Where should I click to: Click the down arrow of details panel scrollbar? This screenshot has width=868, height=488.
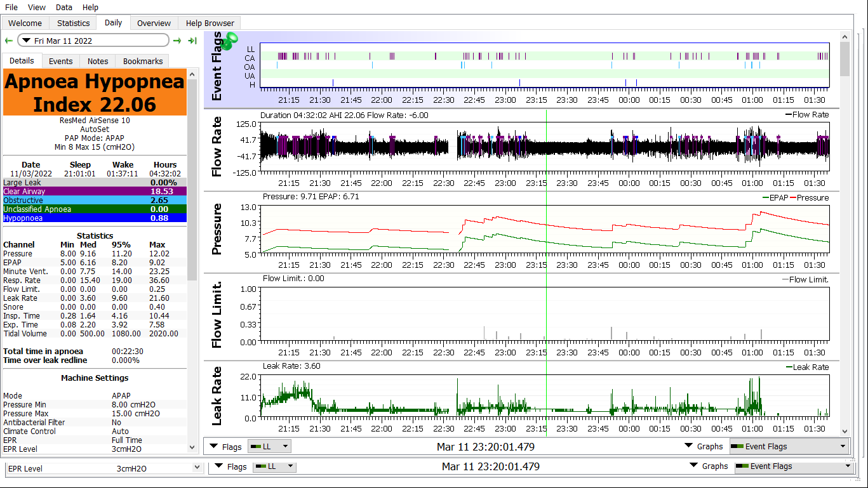tap(192, 447)
